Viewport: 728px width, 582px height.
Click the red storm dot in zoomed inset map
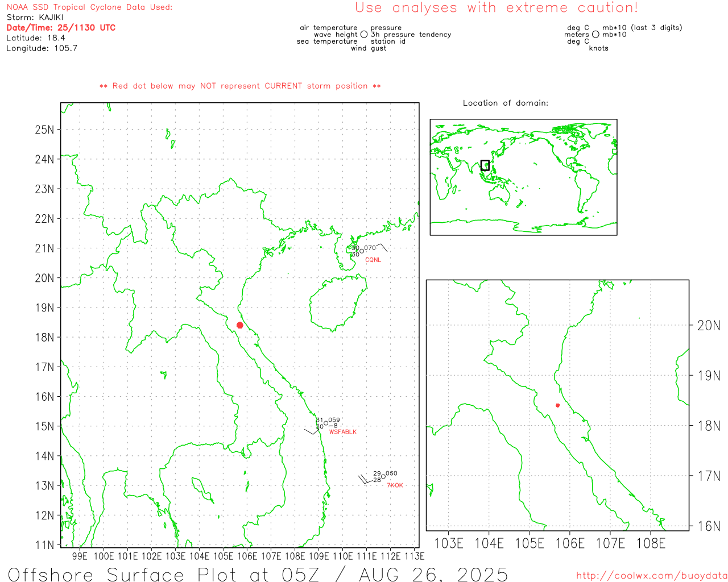tap(557, 405)
